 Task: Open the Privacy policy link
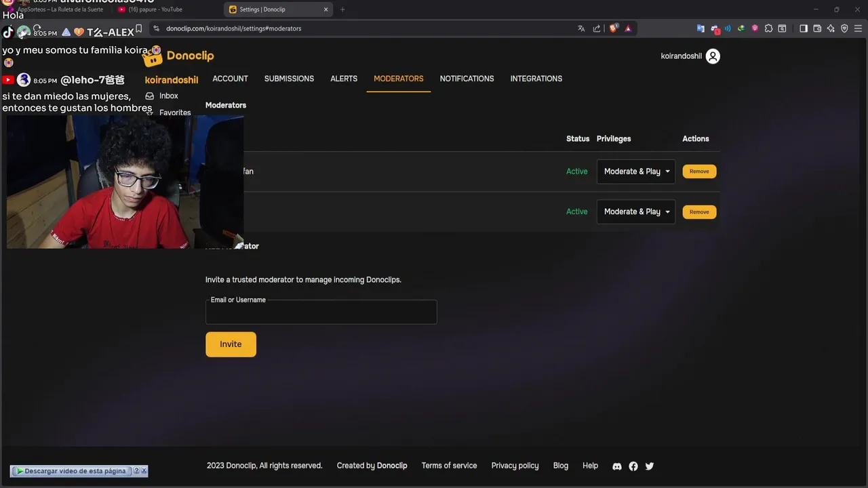(x=515, y=466)
